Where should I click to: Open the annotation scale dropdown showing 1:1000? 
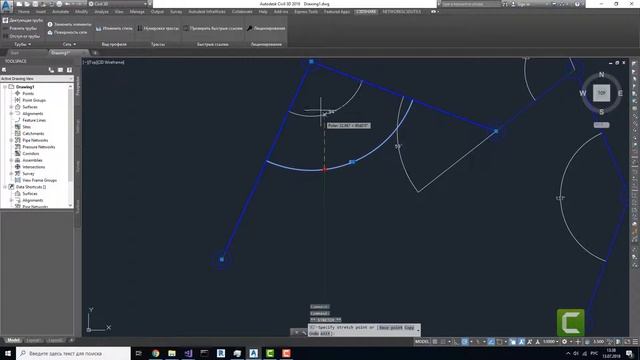point(551,342)
